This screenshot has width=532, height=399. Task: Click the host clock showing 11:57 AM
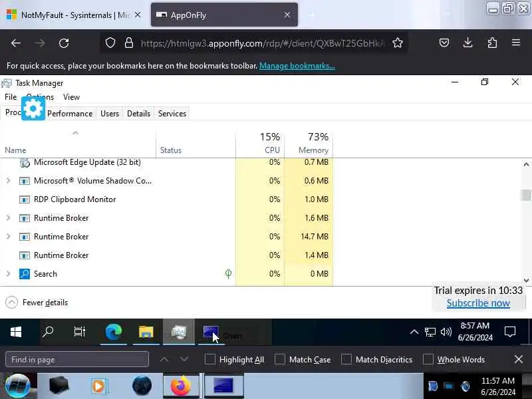(x=498, y=386)
